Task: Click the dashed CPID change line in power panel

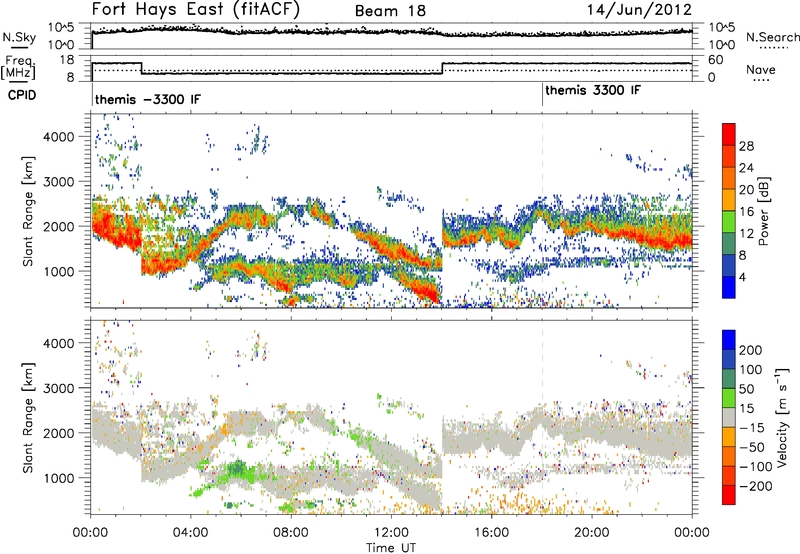Action: pyautogui.click(x=542, y=211)
